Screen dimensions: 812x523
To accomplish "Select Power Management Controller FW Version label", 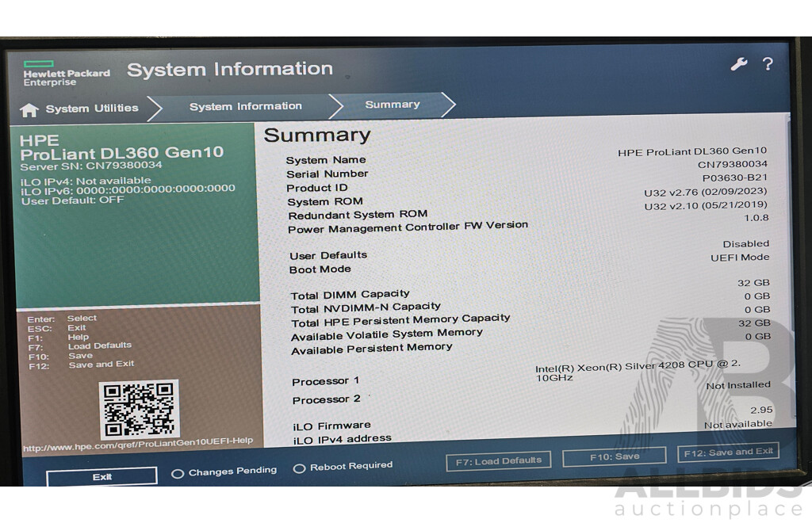I will click(x=408, y=227).
